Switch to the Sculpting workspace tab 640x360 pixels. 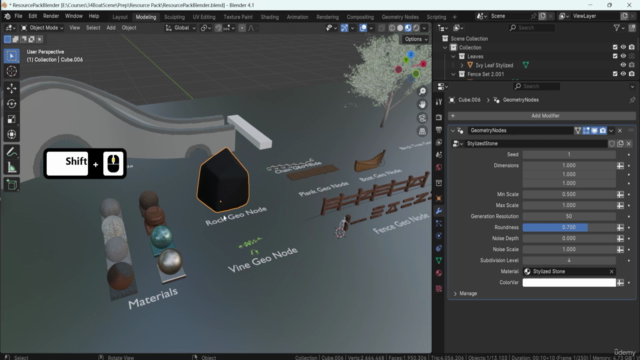pyautogui.click(x=174, y=17)
